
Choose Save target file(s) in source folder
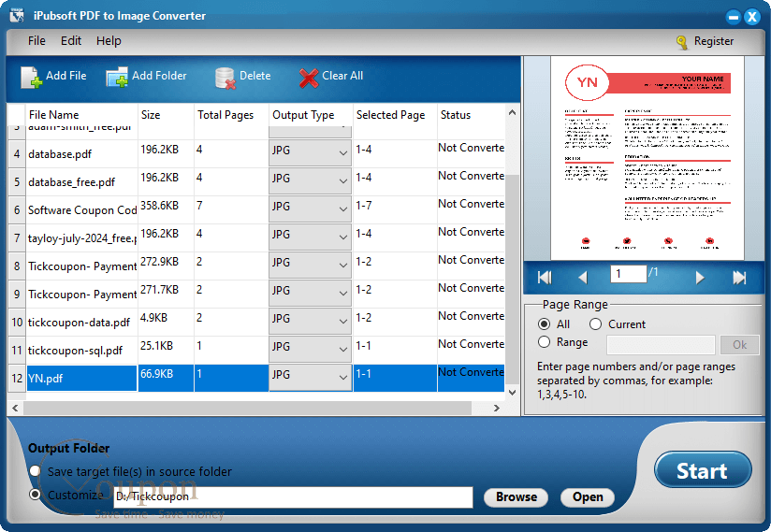pyautogui.click(x=35, y=471)
